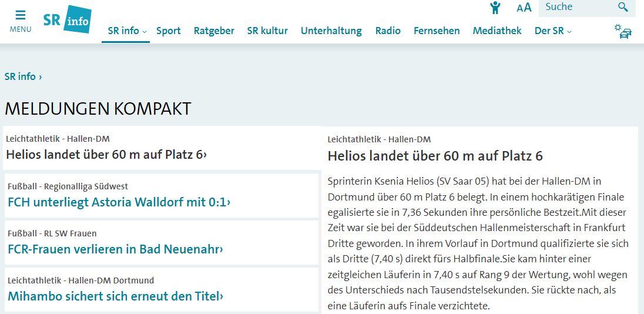Screen dimensions: 644x314
Task: Click the AA font size icon
Action: (524, 8)
